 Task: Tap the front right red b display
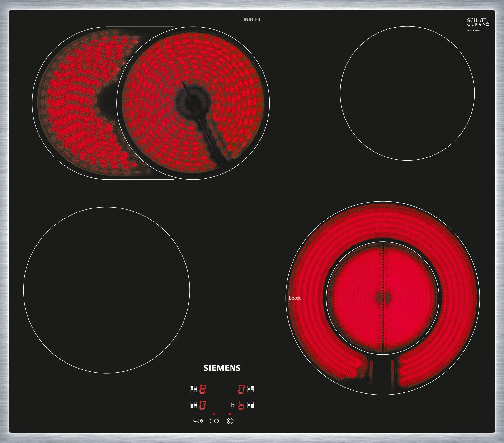[x=241, y=405]
